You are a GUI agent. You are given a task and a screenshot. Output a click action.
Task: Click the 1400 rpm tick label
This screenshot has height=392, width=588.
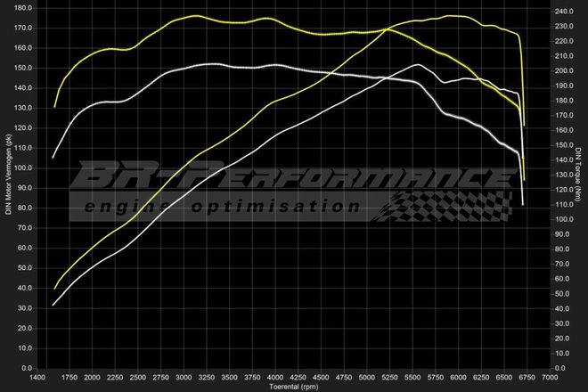point(38,378)
